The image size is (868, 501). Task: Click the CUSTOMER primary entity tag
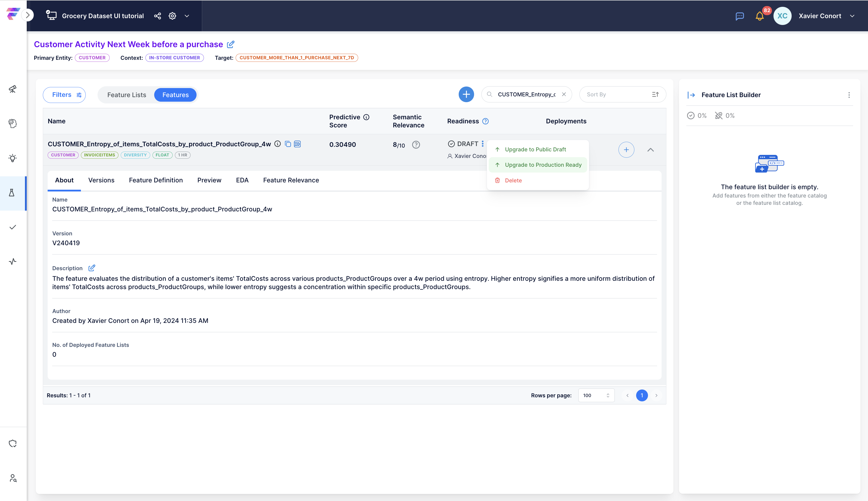coord(92,58)
